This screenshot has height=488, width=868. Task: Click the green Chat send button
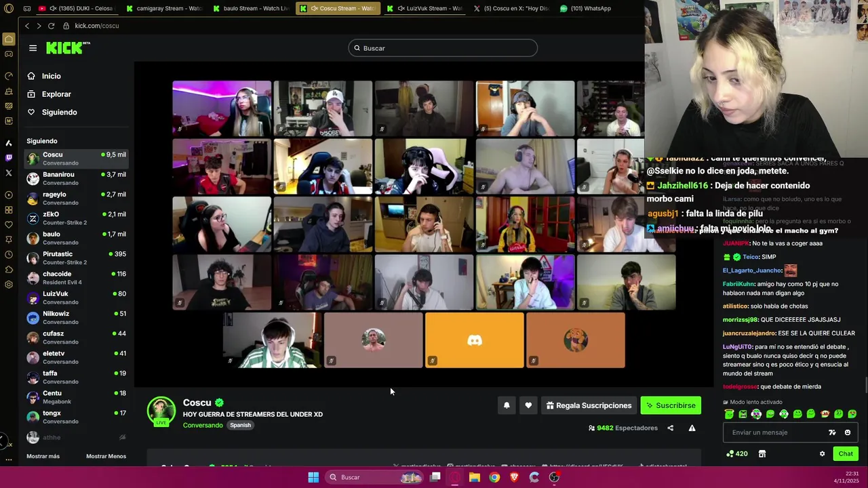pos(846,453)
